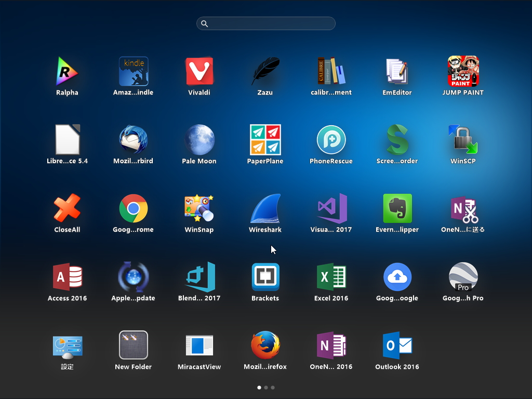Launch Amazon Kindle app

point(134,71)
